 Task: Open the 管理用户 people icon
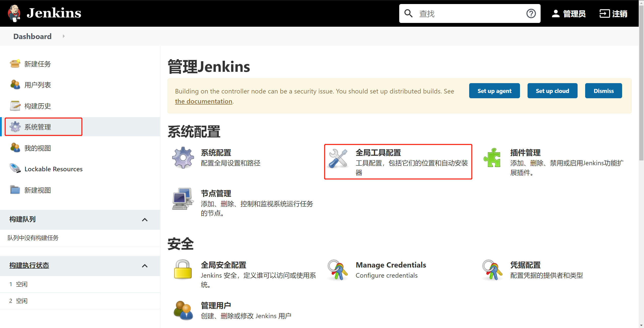click(183, 310)
